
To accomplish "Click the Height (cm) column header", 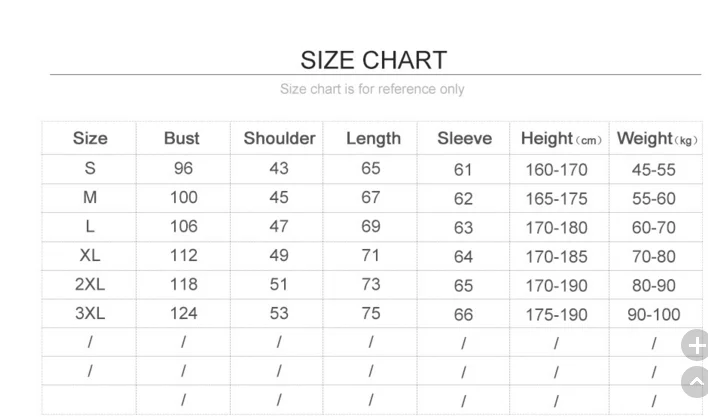I will (x=561, y=139).
